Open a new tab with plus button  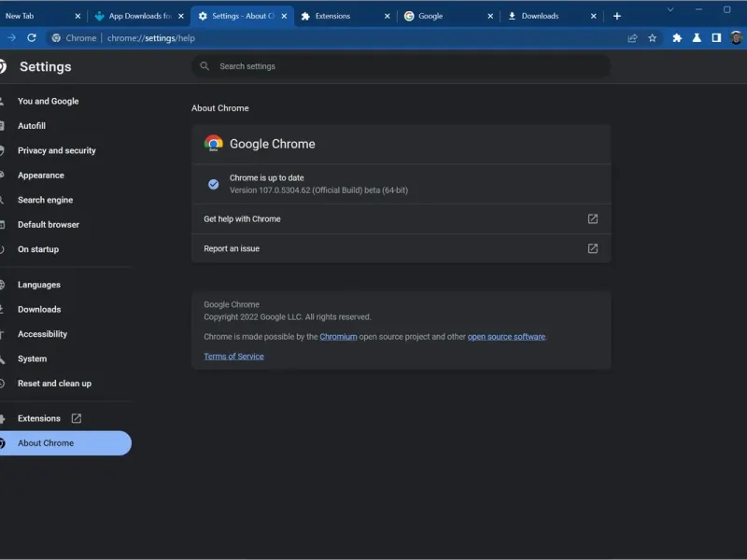pyautogui.click(x=617, y=16)
